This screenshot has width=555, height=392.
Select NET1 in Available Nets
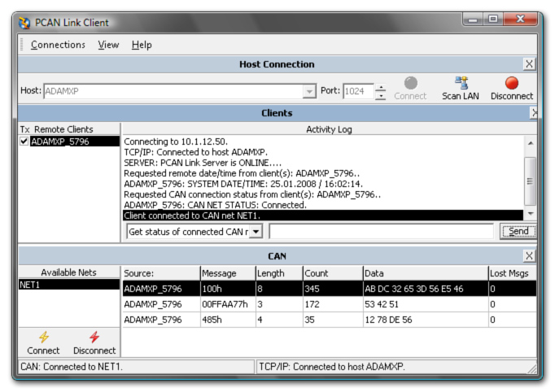pos(69,285)
